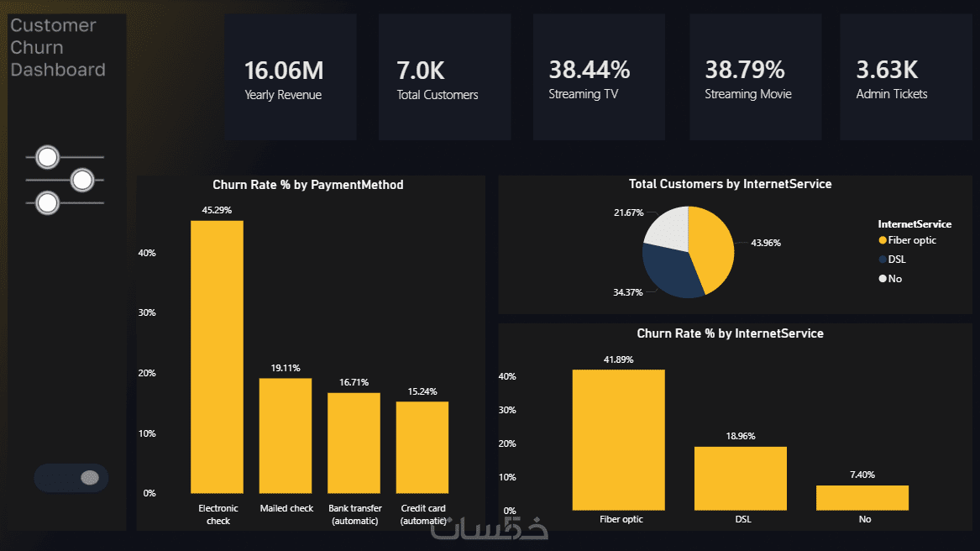Select the Electronic check bar

coord(217,357)
